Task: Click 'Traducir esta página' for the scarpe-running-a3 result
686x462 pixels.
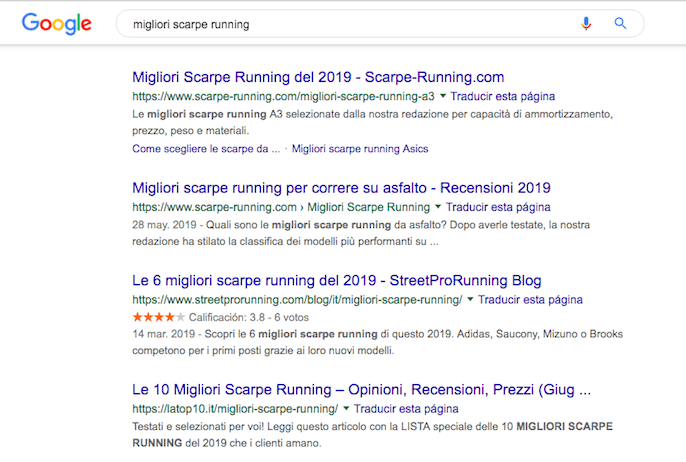Action: click(x=503, y=96)
